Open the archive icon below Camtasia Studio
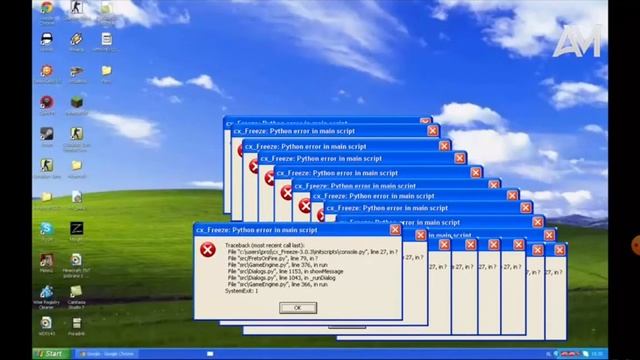The image size is (640, 360). pyautogui.click(x=76, y=324)
